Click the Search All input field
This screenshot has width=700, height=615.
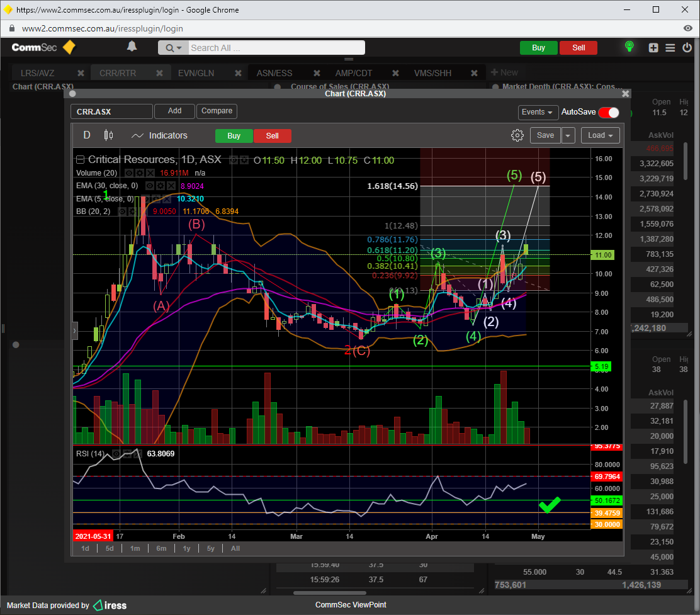pos(276,48)
